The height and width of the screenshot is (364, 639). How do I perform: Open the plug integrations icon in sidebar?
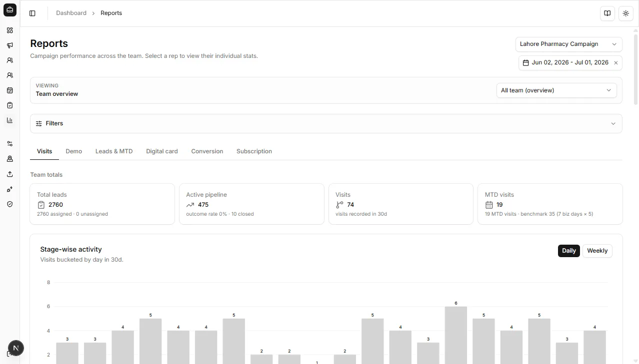pyautogui.click(x=10, y=189)
